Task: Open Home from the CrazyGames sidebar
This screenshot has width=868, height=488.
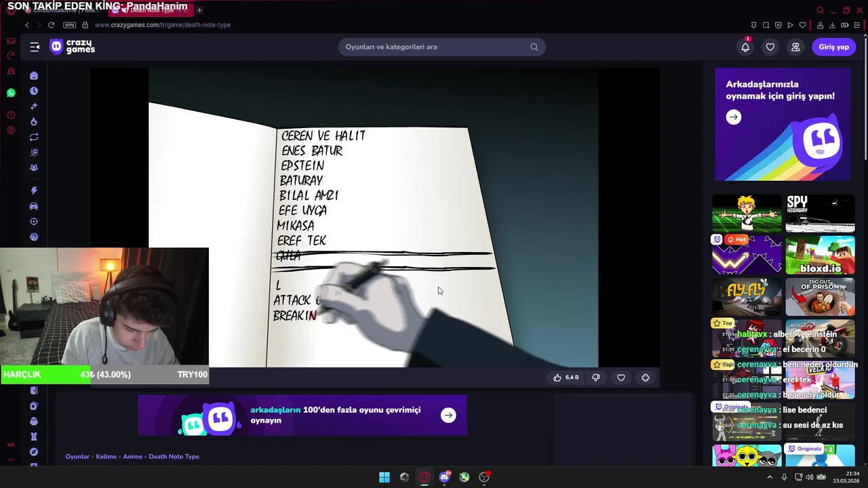Action: click(x=34, y=76)
